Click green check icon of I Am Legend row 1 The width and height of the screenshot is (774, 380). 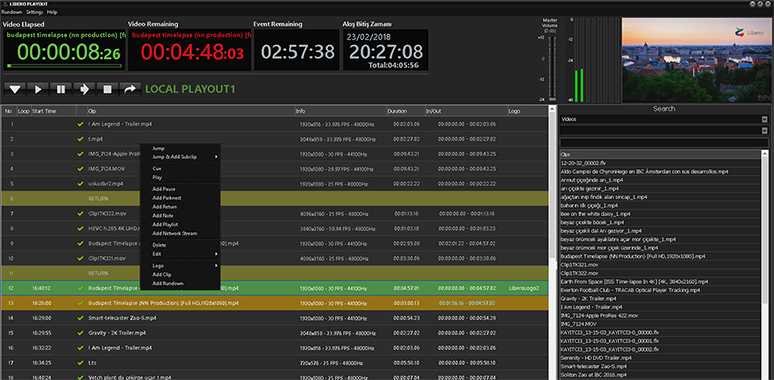pyautogui.click(x=80, y=124)
